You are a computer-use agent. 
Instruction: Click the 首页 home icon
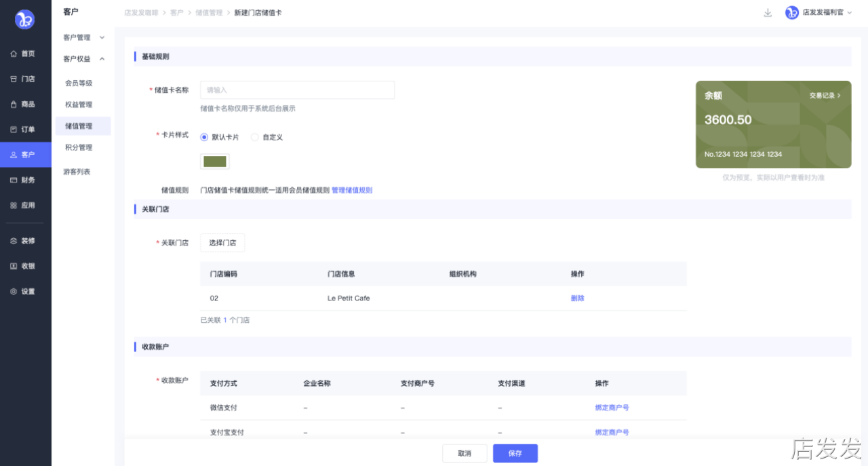click(14, 54)
